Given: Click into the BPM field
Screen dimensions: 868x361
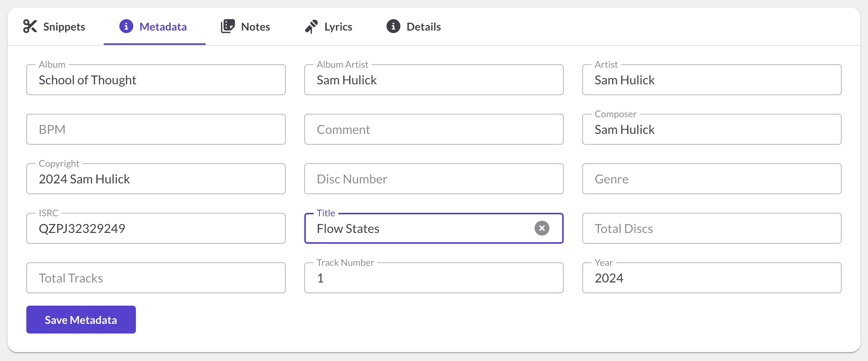Looking at the screenshot, I should click(x=156, y=130).
